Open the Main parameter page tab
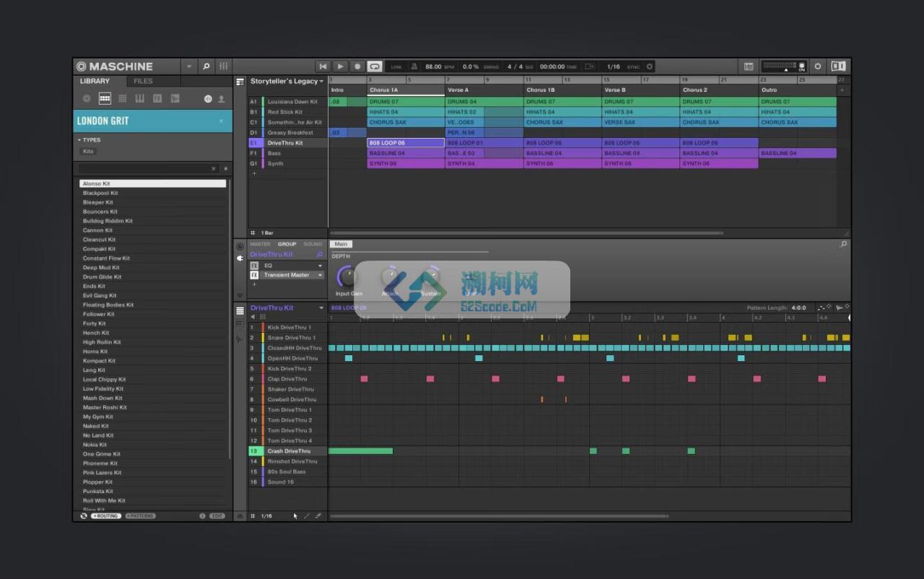 pyautogui.click(x=341, y=244)
